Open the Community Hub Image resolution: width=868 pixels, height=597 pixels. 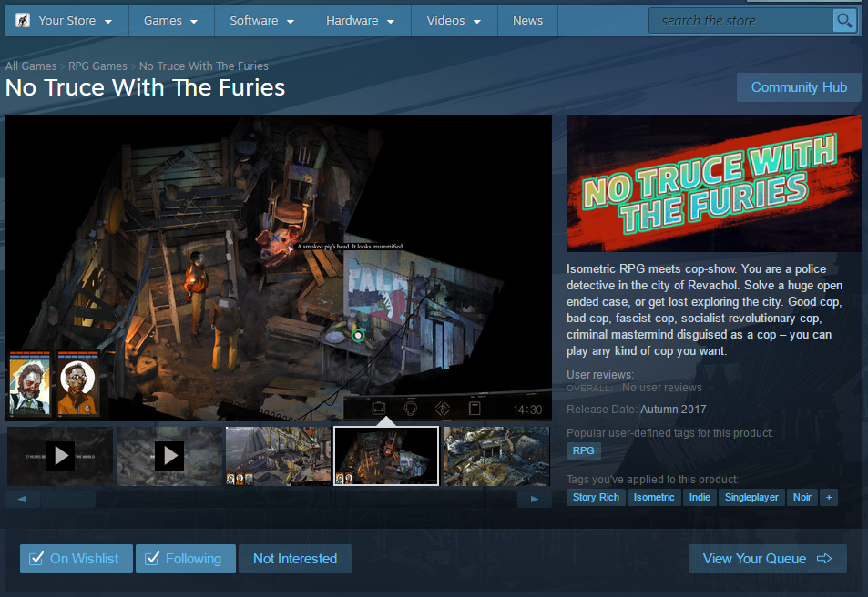(x=799, y=87)
